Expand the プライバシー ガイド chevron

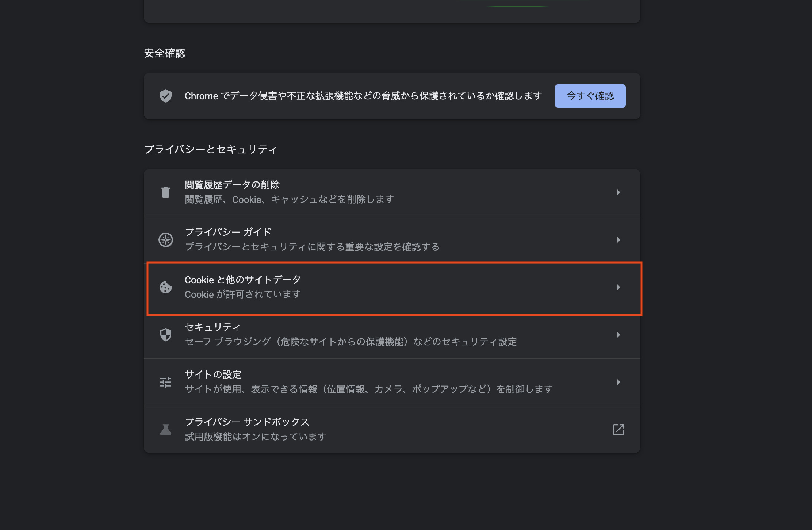[x=618, y=240]
